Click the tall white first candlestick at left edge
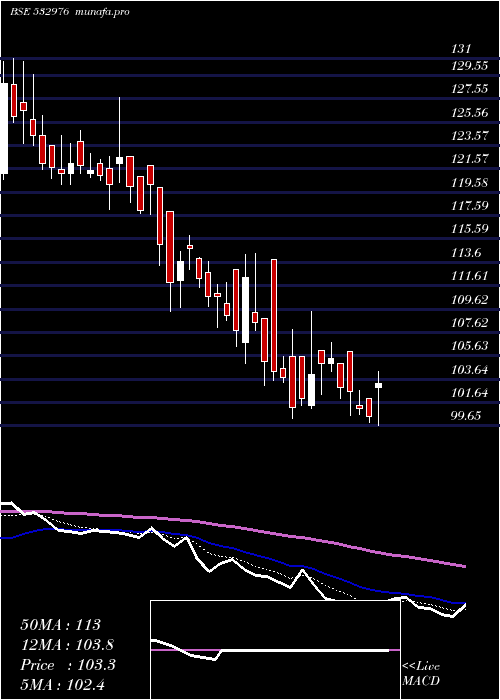Viewport: 500px width, 700px height. [x=4, y=128]
